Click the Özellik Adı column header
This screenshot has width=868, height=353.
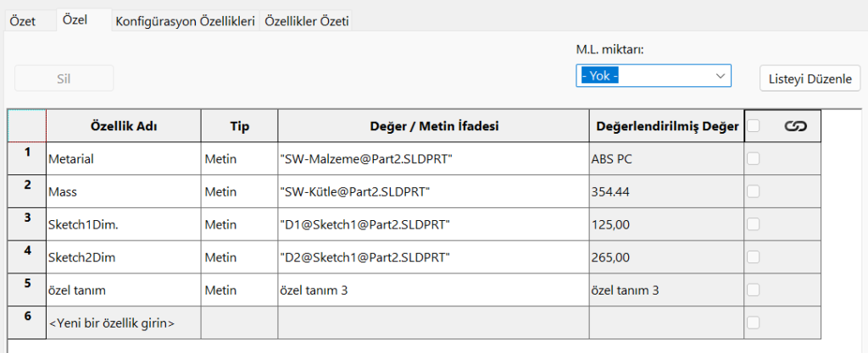123,126
